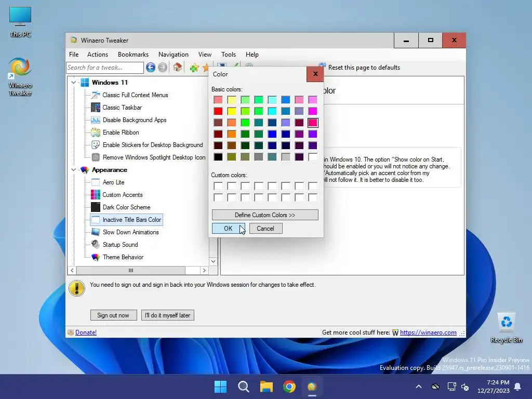The height and width of the screenshot is (399, 532).
Task: Pick the bright yellow basic color swatch
Action: click(232, 111)
